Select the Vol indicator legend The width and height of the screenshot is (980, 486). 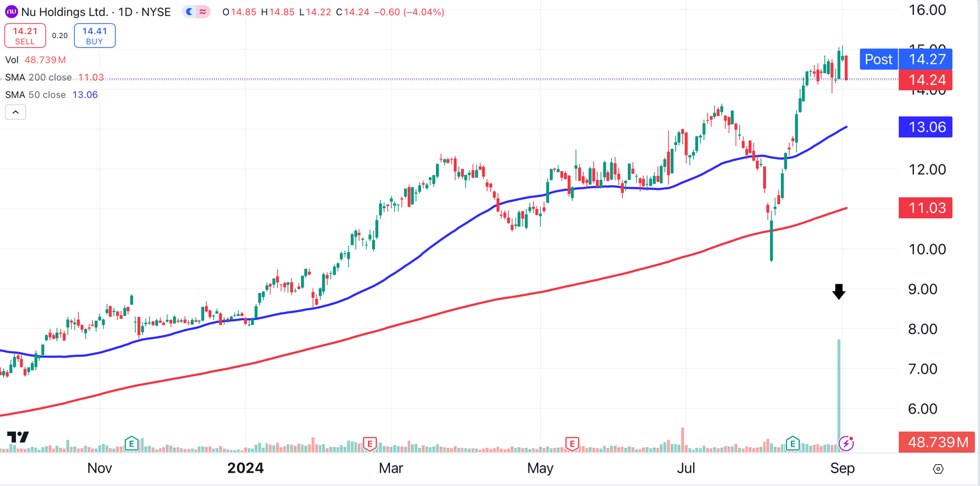tap(12, 60)
